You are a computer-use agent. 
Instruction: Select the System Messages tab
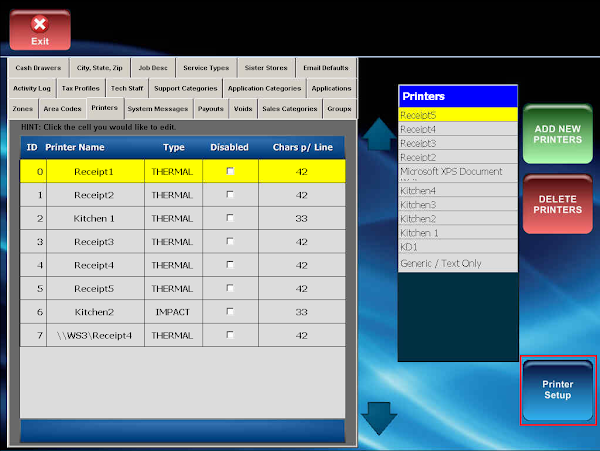pos(157,108)
